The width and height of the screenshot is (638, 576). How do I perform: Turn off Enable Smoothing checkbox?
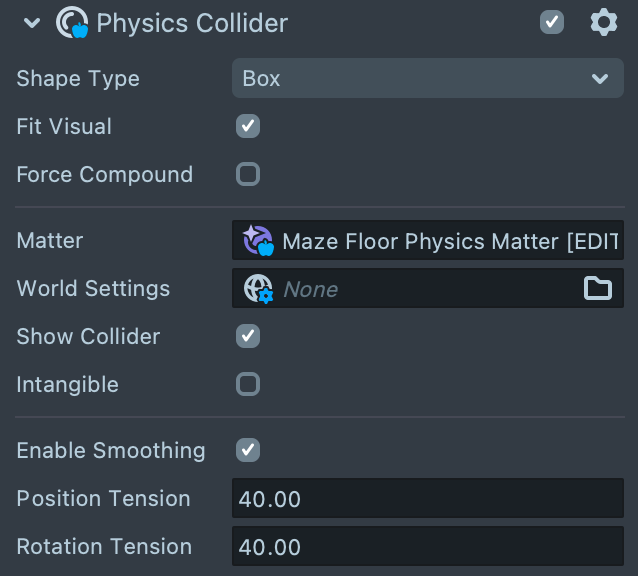tap(248, 450)
